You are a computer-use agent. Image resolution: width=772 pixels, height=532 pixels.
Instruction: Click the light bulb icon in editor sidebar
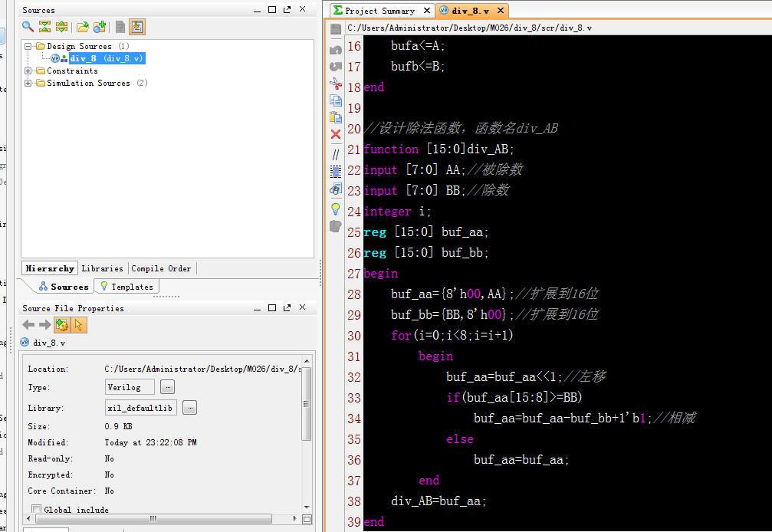[335, 208]
